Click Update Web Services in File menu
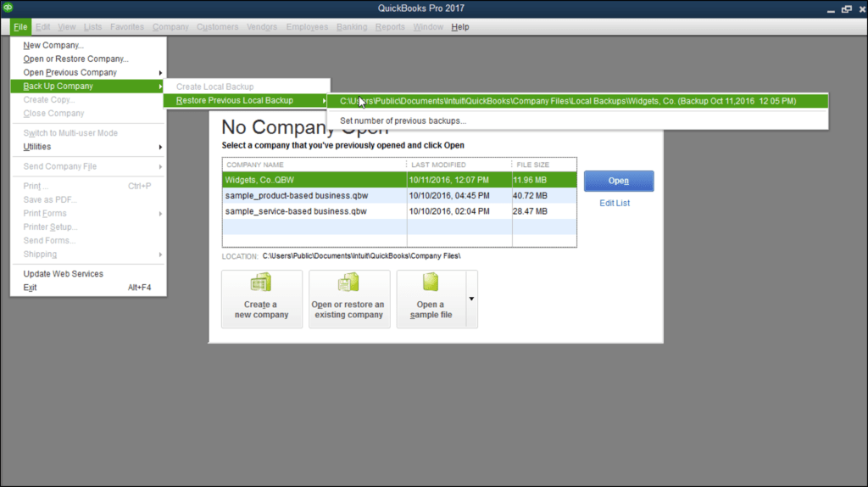 coord(88,274)
